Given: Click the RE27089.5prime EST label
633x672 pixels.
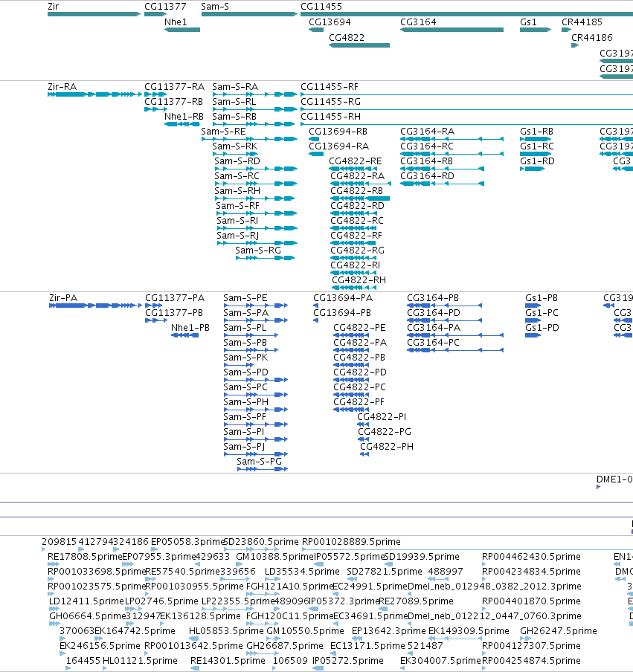Looking at the screenshot, I should point(416,601).
